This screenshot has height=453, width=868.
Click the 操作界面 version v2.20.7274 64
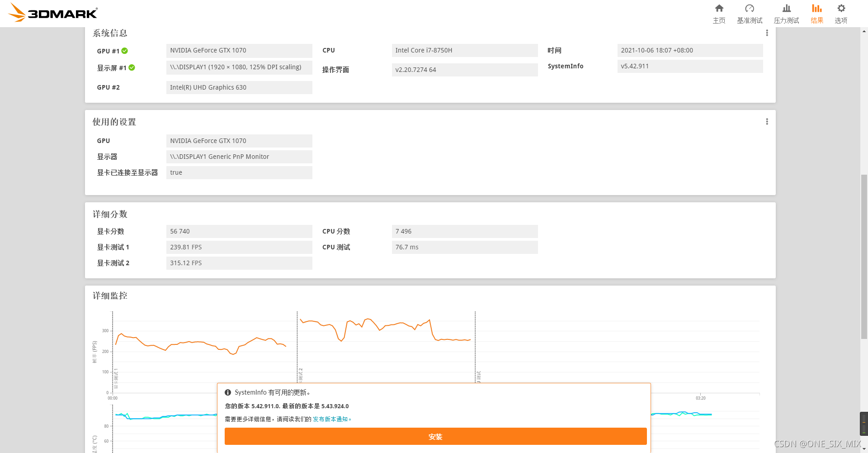pyautogui.click(x=465, y=70)
